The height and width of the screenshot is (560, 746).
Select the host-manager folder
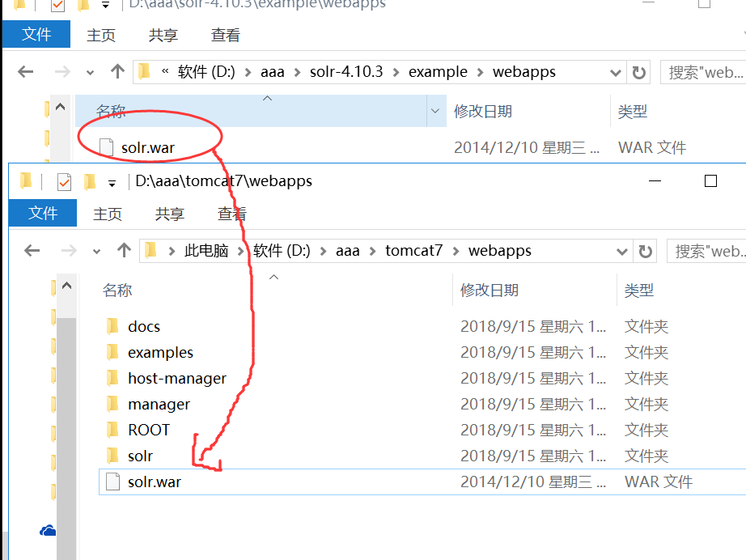click(177, 378)
